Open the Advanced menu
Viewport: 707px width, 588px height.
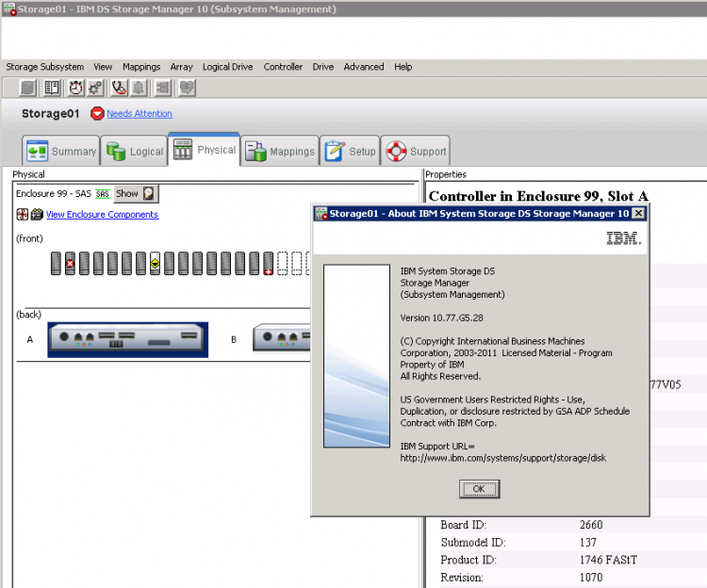coord(364,67)
